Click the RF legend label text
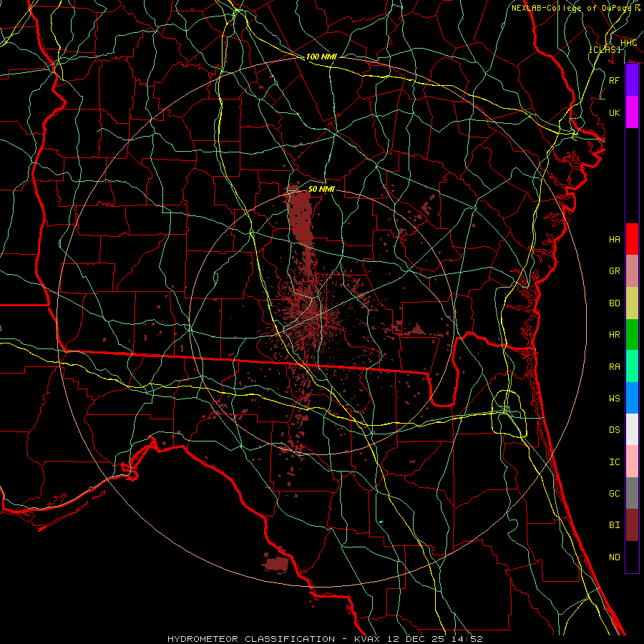Image resolution: width=644 pixels, height=644 pixels. click(x=615, y=80)
